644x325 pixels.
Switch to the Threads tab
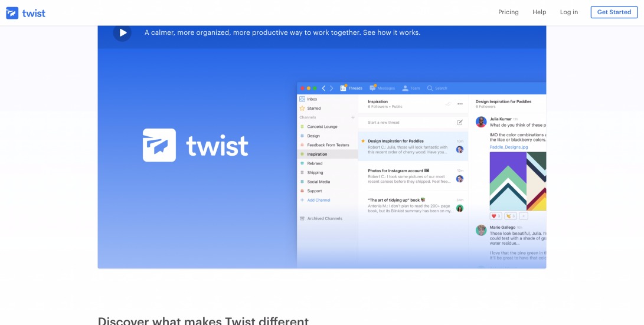click(351, 88)
